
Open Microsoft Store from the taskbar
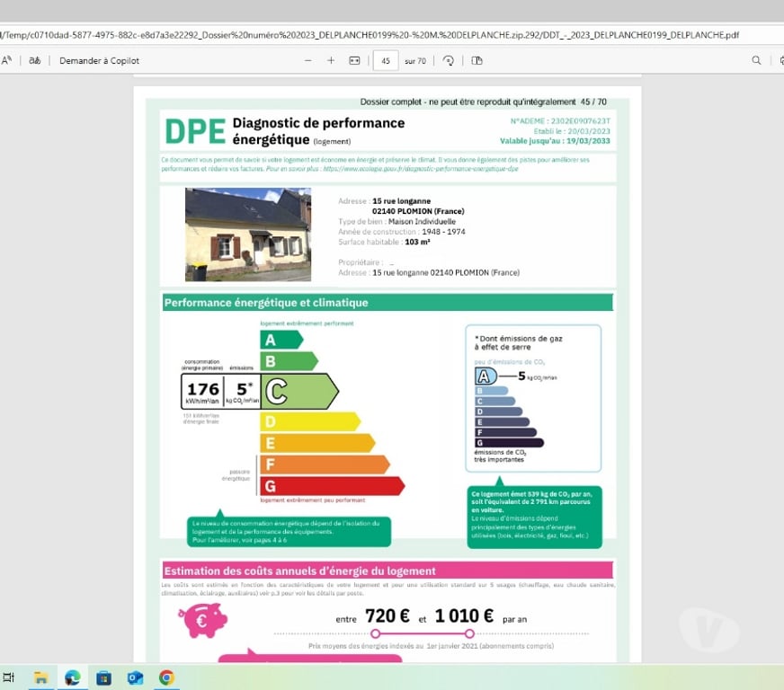pyautogui.click(x=104, y=677)
